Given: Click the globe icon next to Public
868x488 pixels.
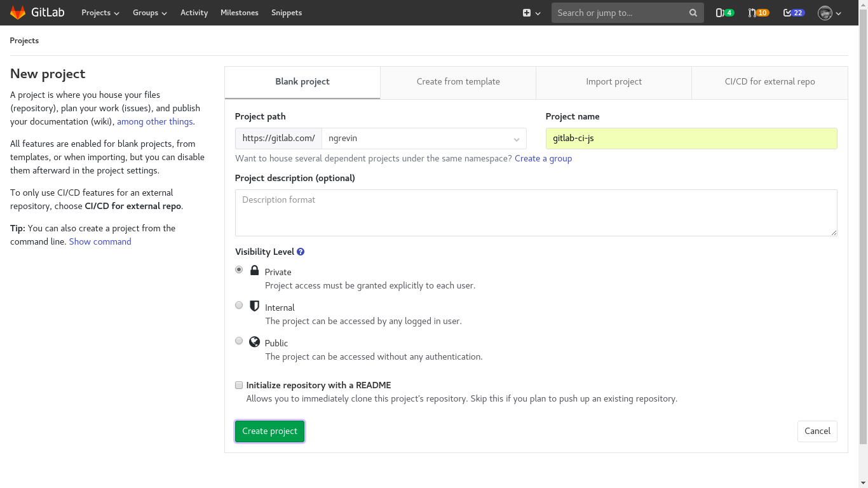Looking at the screenshot, I should [x=254, y=341].
